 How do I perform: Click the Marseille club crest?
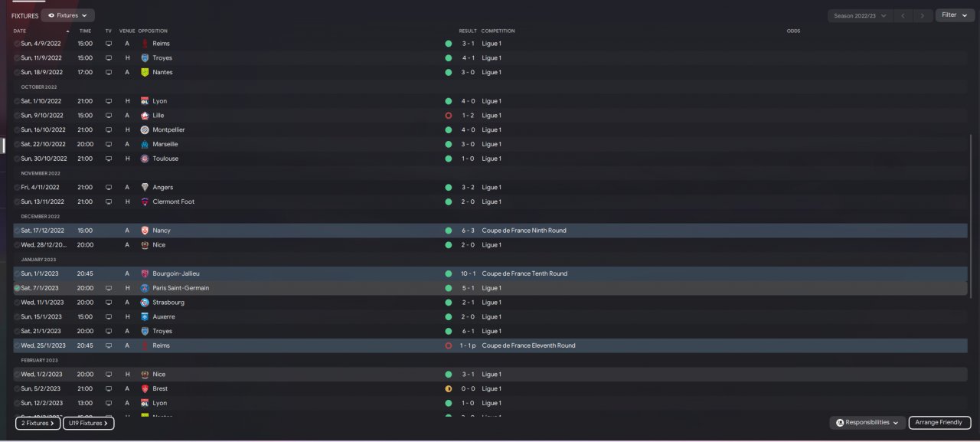(145, 144)
